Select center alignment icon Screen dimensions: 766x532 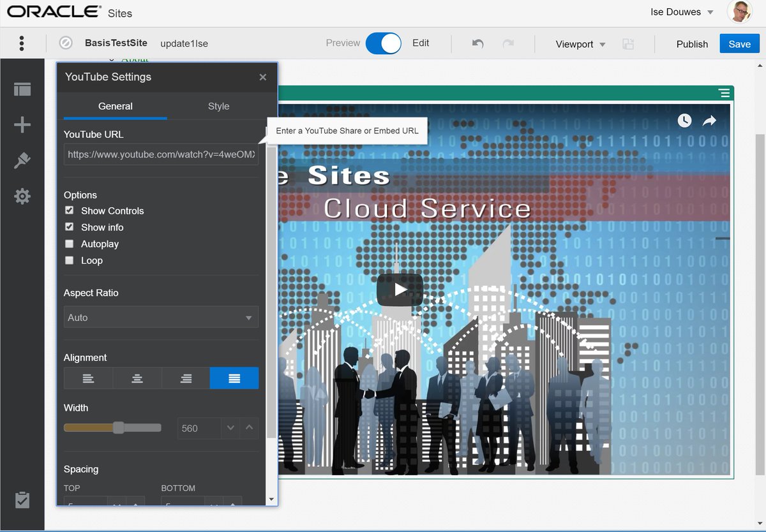click(137, 378)
